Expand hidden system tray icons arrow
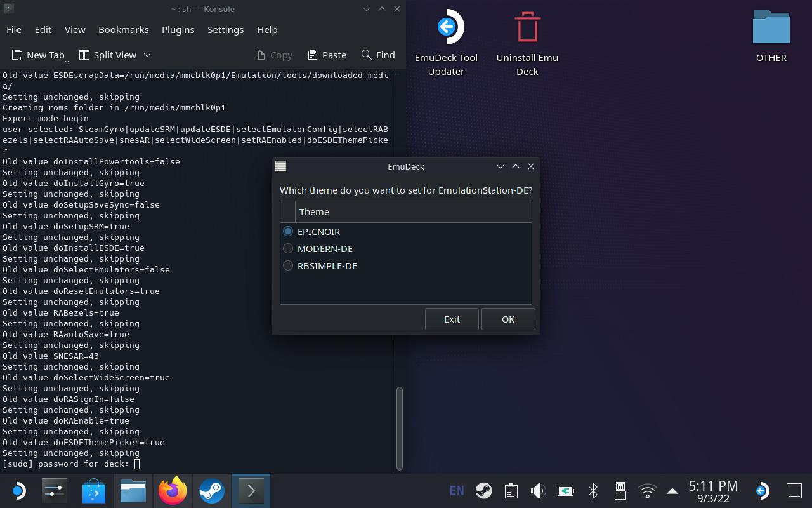The height and width of the screenshot is (508, 812). point(672,491)
